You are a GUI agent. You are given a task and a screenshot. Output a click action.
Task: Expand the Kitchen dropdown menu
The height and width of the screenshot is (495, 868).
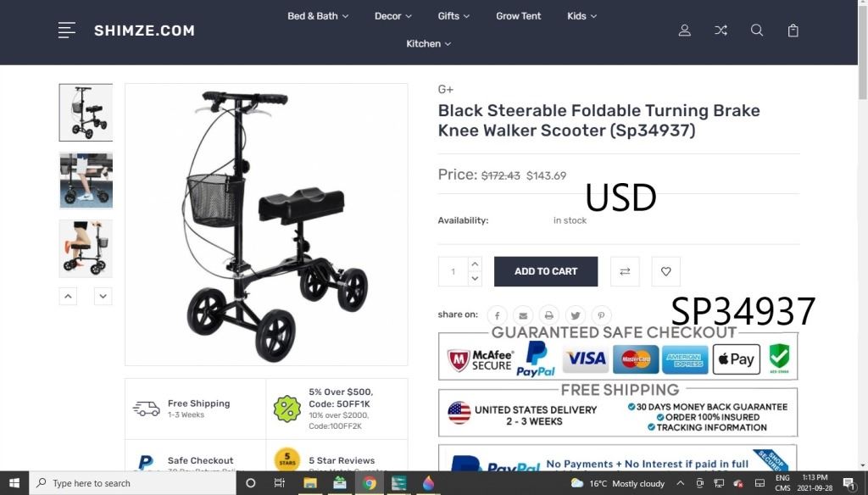pos(428,44)
